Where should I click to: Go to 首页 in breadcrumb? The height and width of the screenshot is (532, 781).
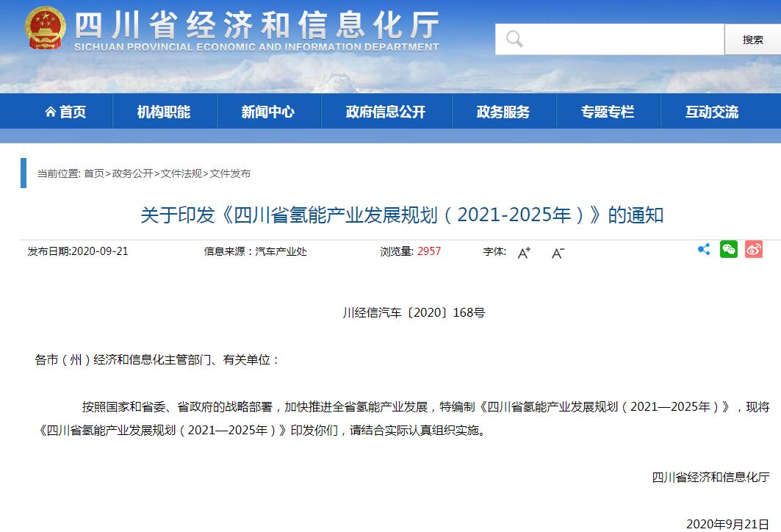click(x=93, y=173)
